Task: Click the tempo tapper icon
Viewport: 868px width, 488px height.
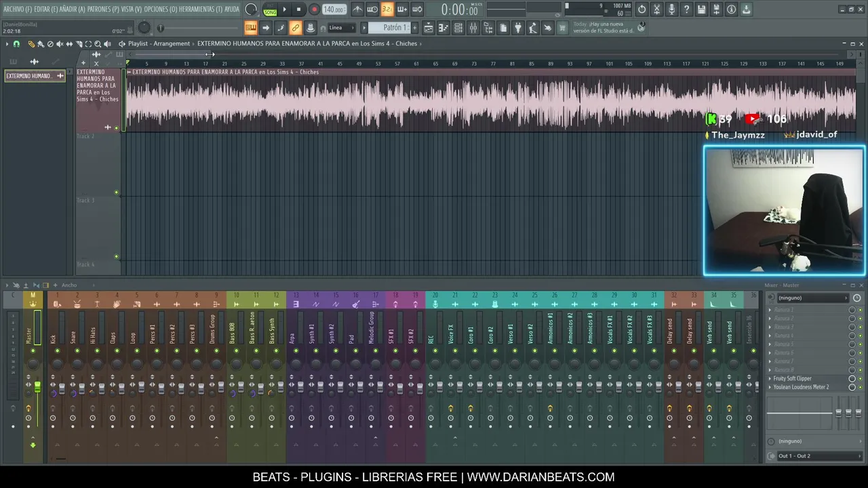Action: coord(533,28)
